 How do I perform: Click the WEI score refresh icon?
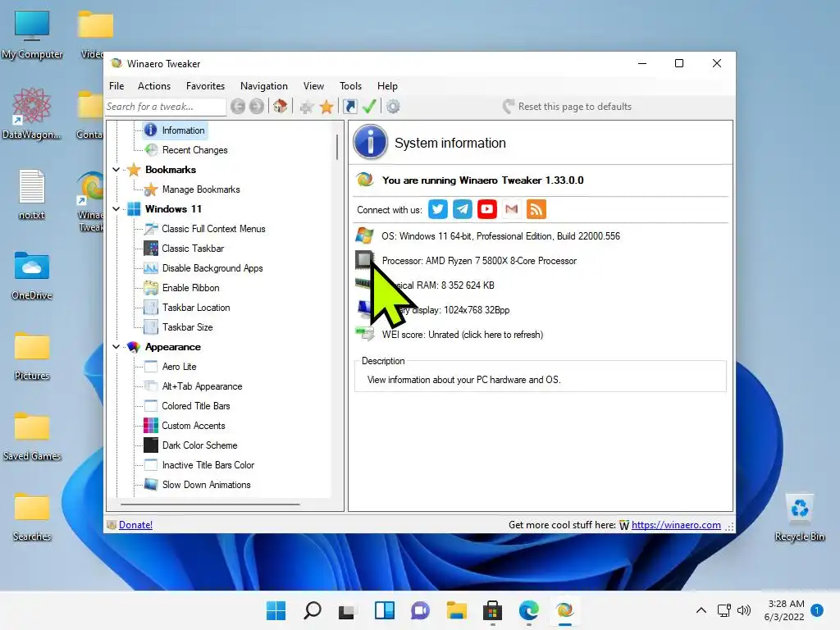[x=365, y=334]
